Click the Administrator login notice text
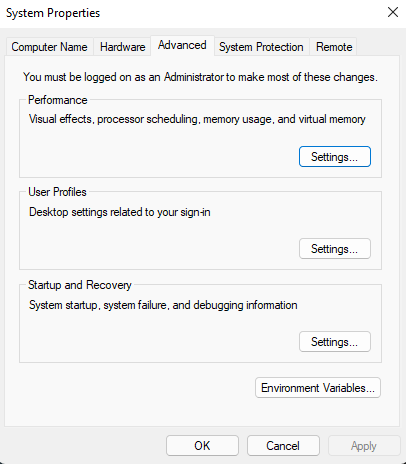406x464 pixels. (x=200, y=77)
